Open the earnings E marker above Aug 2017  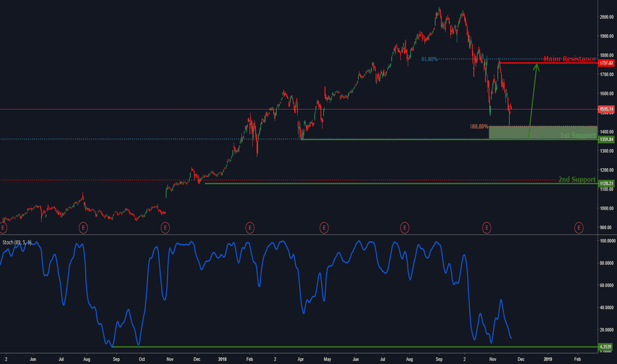click(x=83, y=228)
